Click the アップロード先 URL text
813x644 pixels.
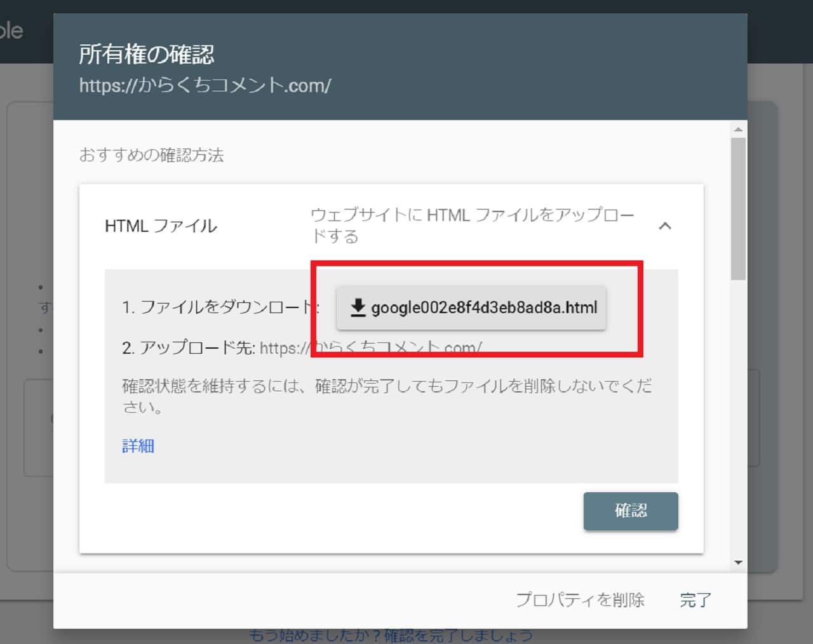(370, 348)
